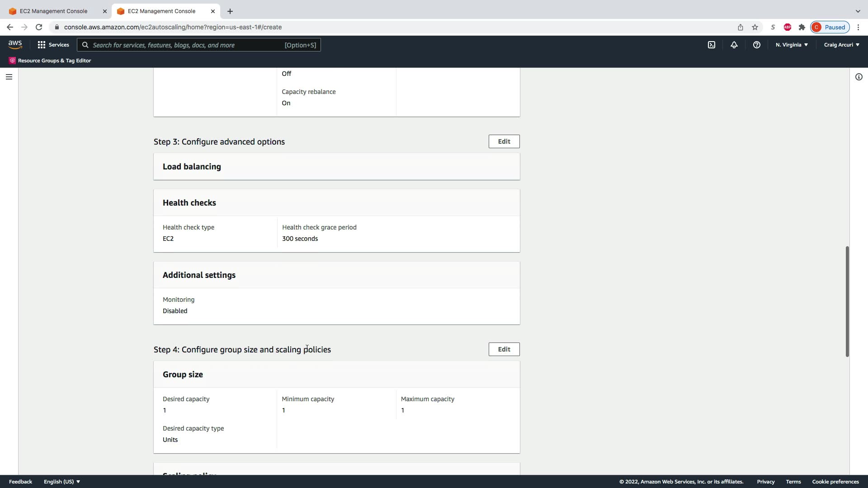Screen dimensions: 868x488
Task: Edit Step 4 group size and scaling
Action: point(504,349)
